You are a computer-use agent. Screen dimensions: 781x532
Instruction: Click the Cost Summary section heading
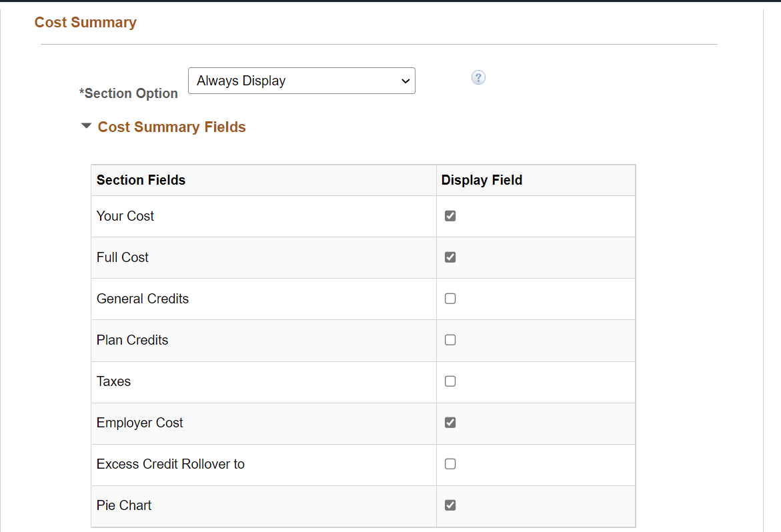85,23
